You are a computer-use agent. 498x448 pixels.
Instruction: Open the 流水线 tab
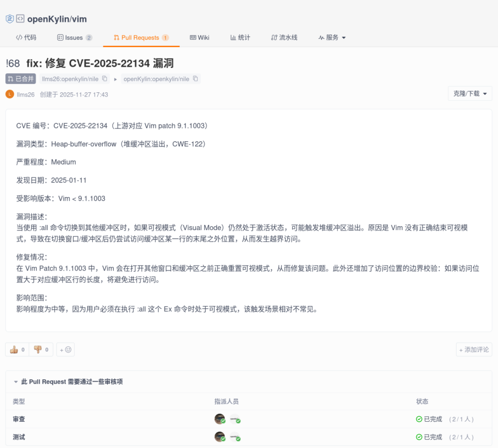tap(284, 37)
